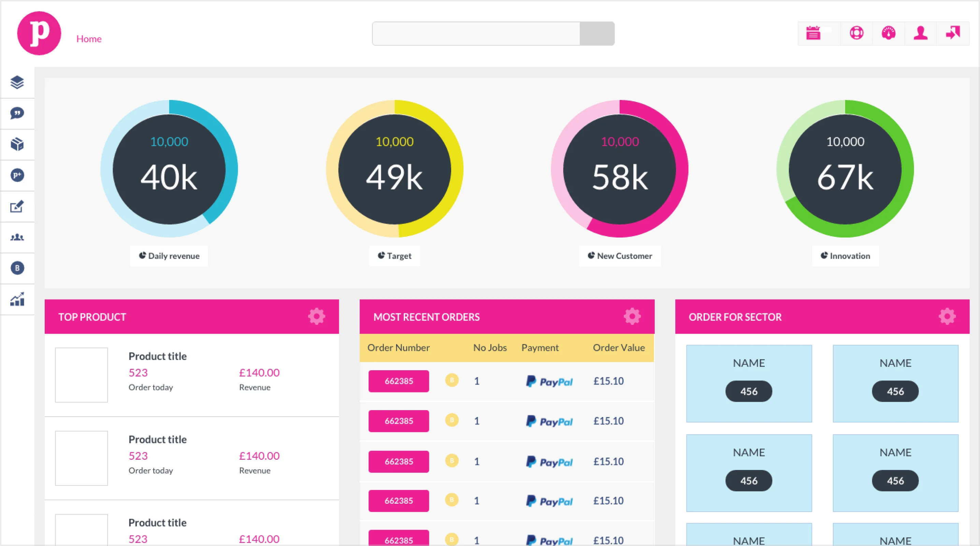Click first product's Product title text
The image size is (980, 546).
click(158, 356)
